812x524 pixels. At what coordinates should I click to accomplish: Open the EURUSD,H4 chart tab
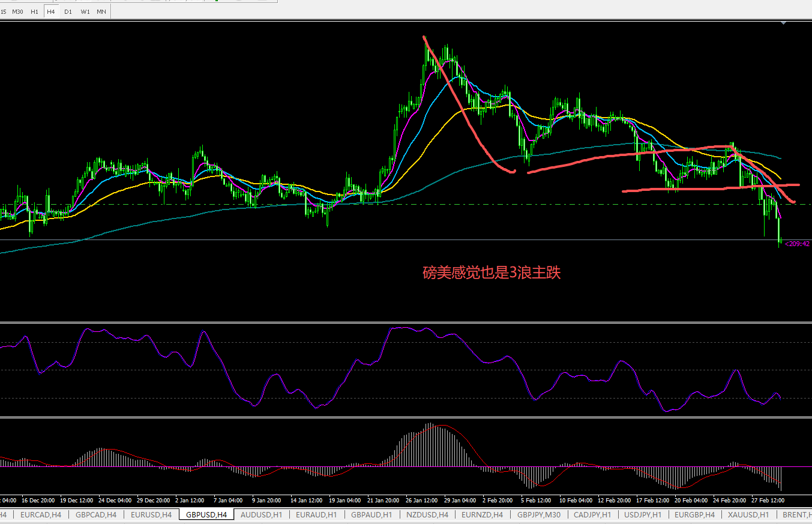151,514
